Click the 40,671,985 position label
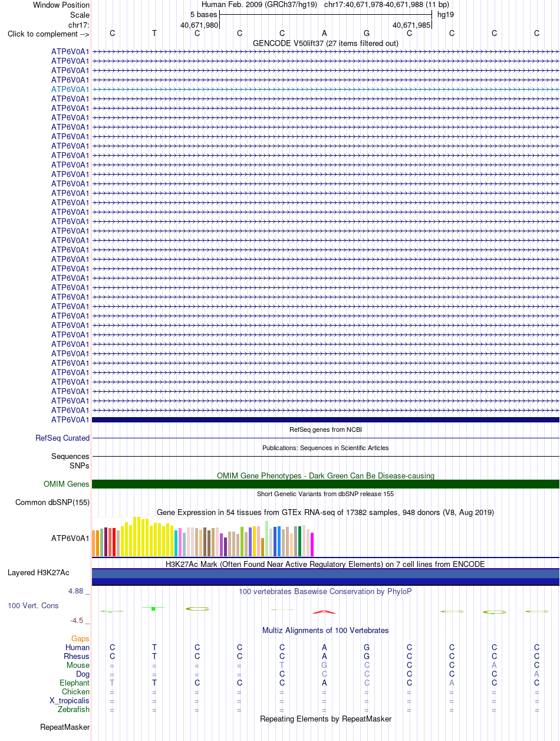The height and width of the screenshot is (741, 560). (x=411, y=25)
